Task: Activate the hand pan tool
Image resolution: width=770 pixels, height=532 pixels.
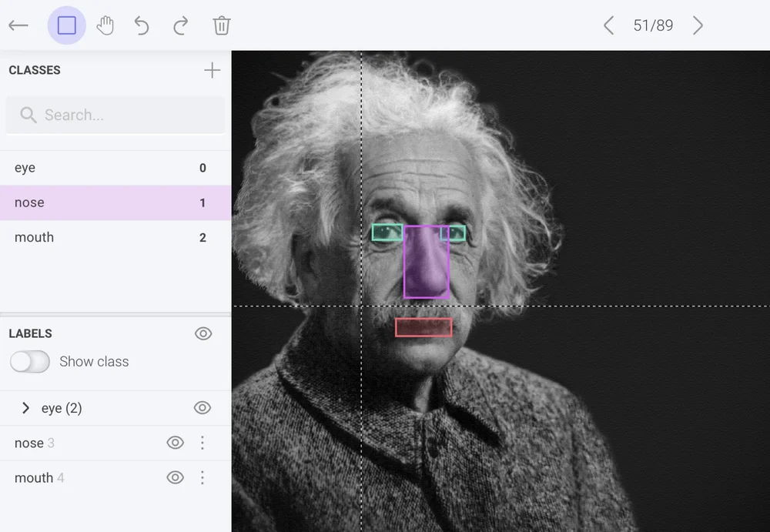Action: (x=105, y=25)
